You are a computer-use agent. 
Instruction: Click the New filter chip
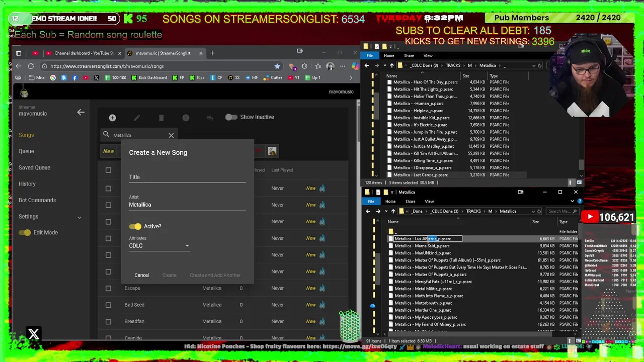pos(109,151)
